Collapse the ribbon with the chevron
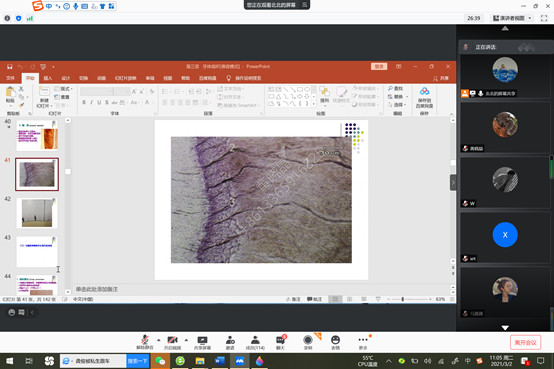The width and height of the screenshot is (554, 369). 451,114
